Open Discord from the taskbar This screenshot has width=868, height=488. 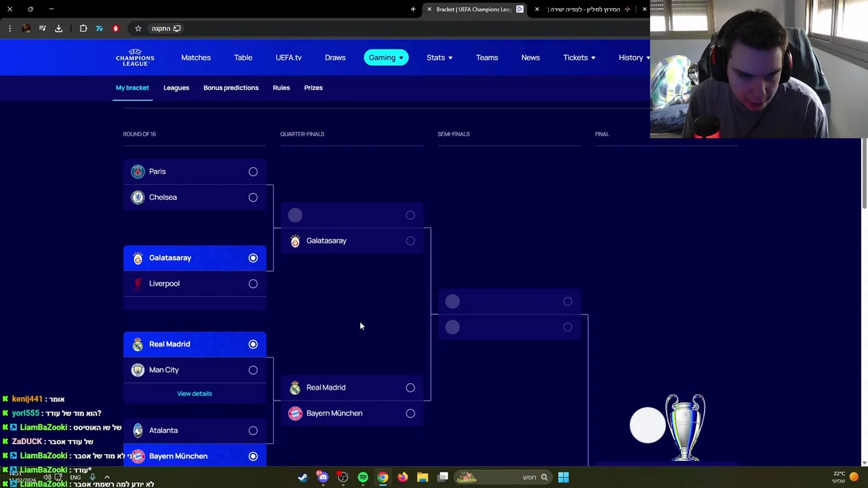(x=323, y=477)
